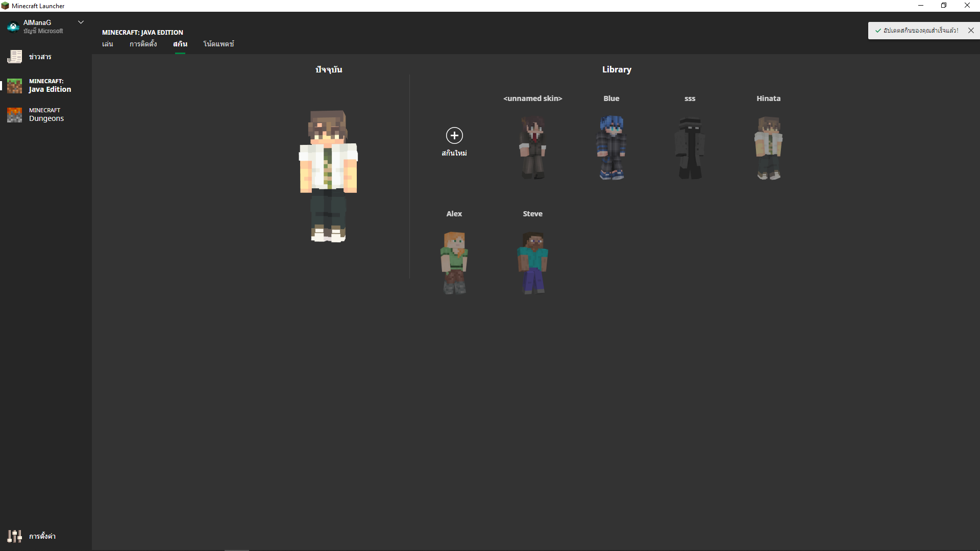
Task: Expand the account dropdown chevron
Action: 81,22
